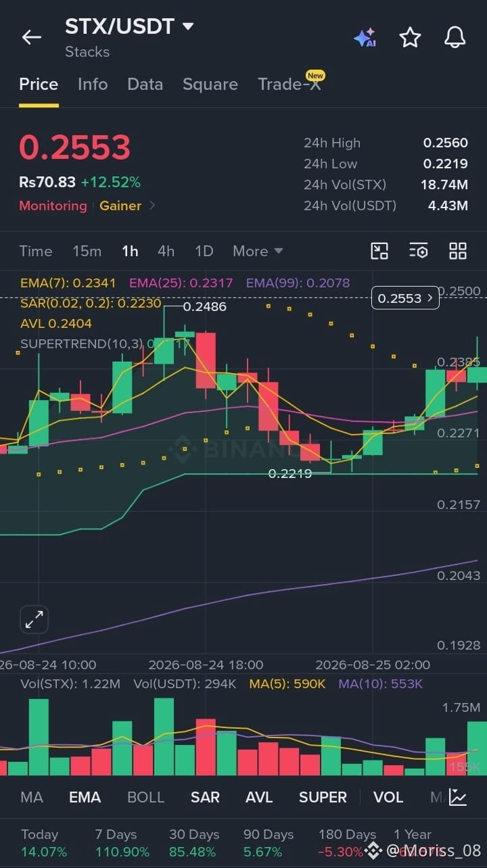The width and height of the screenshot is (487, 868).
Task: Tap the Gainer label
Action: (x=120, y=206)
